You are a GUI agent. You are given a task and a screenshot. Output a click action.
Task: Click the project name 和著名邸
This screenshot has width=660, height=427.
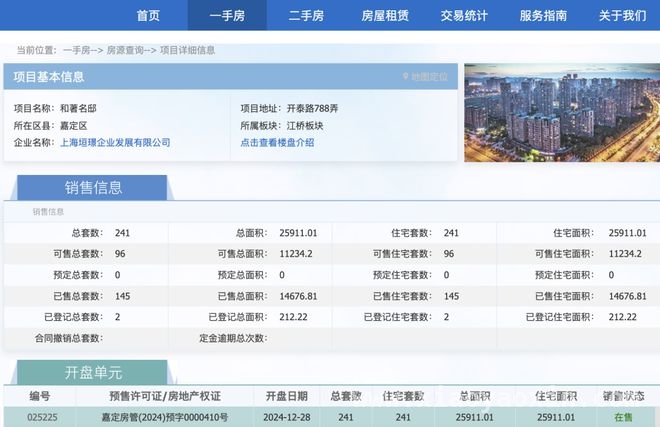tap(78, 108)
